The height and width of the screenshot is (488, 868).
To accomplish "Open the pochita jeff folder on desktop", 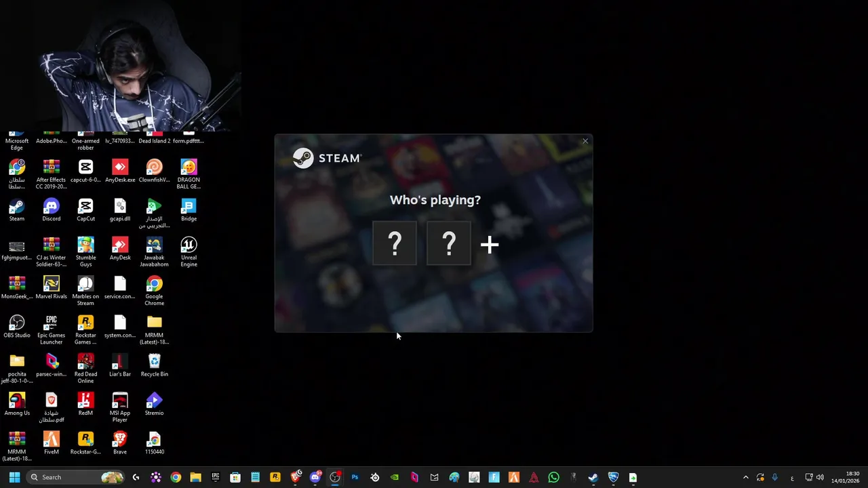I will click(x=17, y=368).
